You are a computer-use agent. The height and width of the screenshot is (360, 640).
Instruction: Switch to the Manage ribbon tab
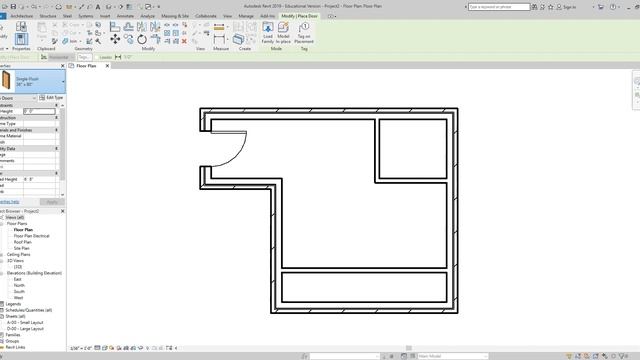point(246,16)
